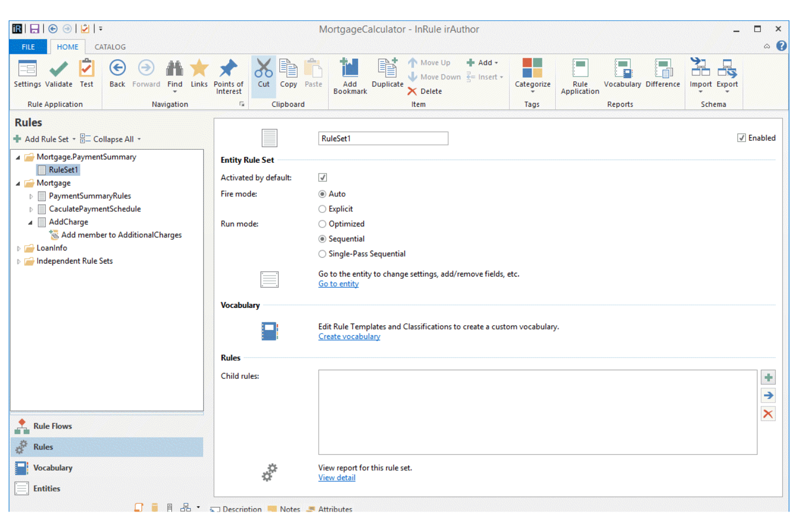Click the Create vocabulary link
This screenshot has height=532, width=798.
pyautogui.click(x=349, y=336)
